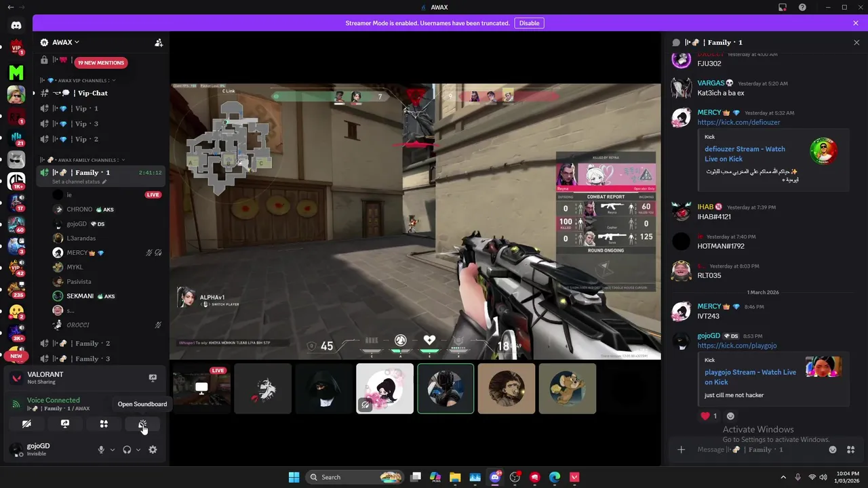Open Microsoft Edge from the taskbar
Viewport: 868px width, 488px height.
coord(555,477)
